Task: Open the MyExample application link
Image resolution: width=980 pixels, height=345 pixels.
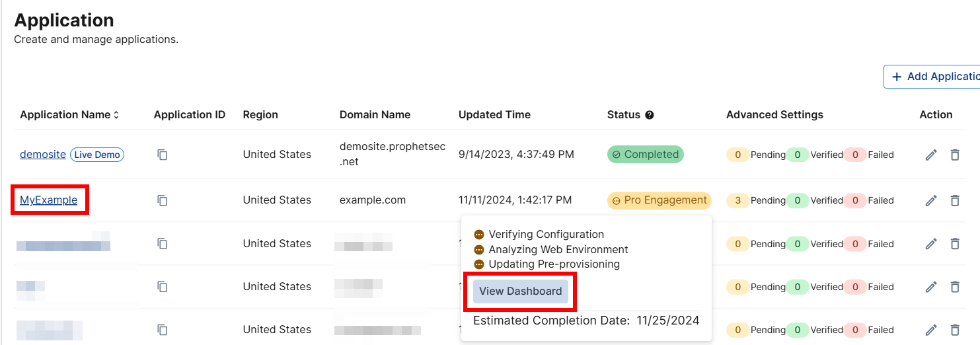Action: click(48, 200)
